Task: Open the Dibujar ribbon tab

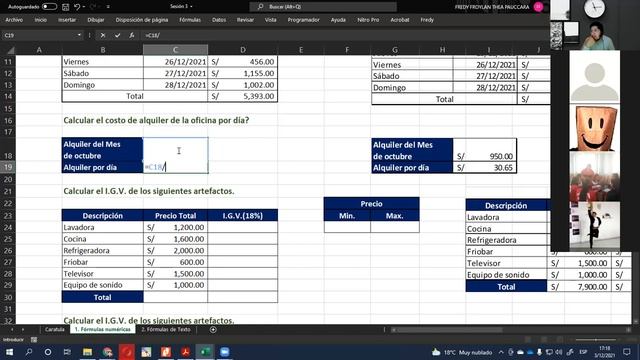Action: 96,20
